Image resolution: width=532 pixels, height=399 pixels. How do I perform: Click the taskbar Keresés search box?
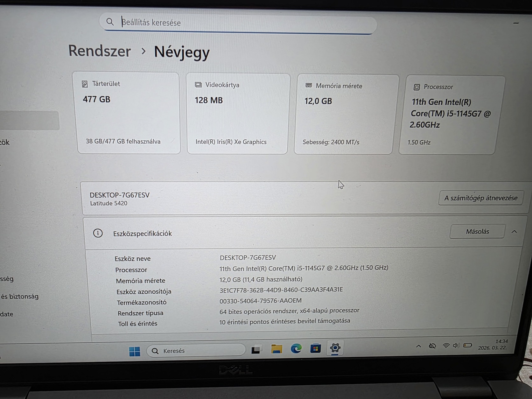pos(196,350)
